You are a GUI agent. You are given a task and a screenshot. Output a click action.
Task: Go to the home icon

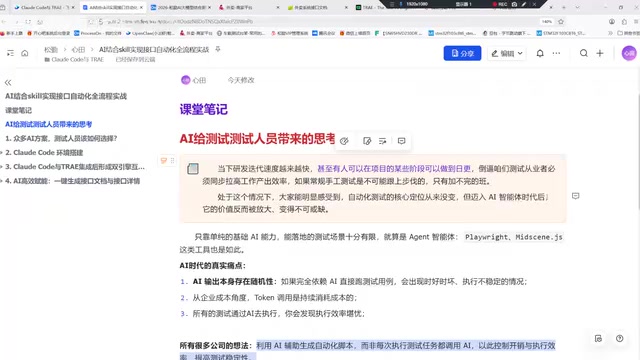click(25, 53)
